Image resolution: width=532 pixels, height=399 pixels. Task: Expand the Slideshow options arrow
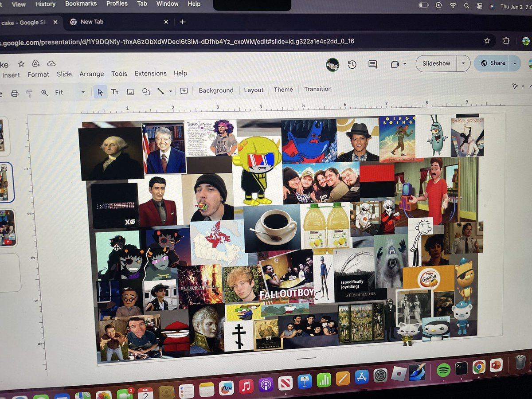(x=463, y=63)
